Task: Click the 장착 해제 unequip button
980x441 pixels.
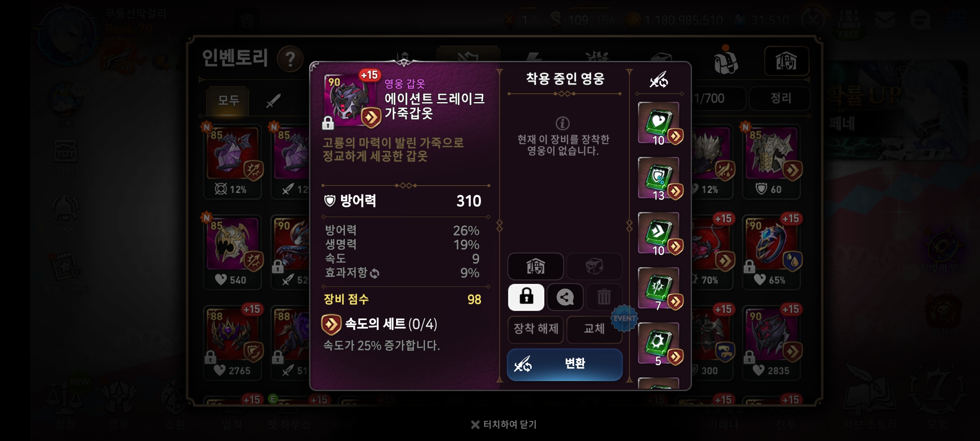Action: (x=536, y=329)
